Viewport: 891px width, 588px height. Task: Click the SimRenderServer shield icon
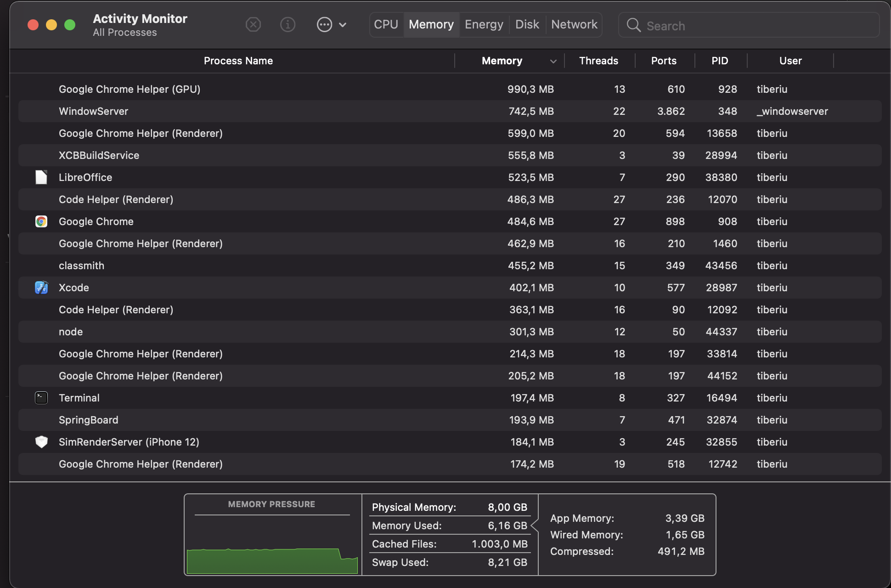pos(41,442)
